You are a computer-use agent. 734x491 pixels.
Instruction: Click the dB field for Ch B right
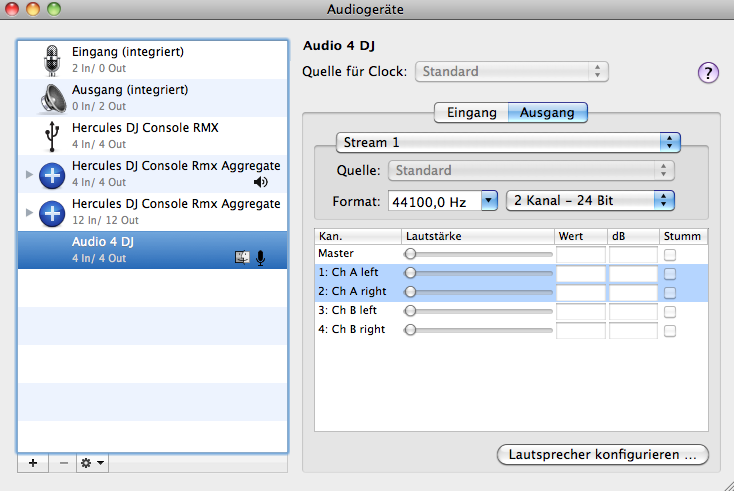click(x=633, y=331)
